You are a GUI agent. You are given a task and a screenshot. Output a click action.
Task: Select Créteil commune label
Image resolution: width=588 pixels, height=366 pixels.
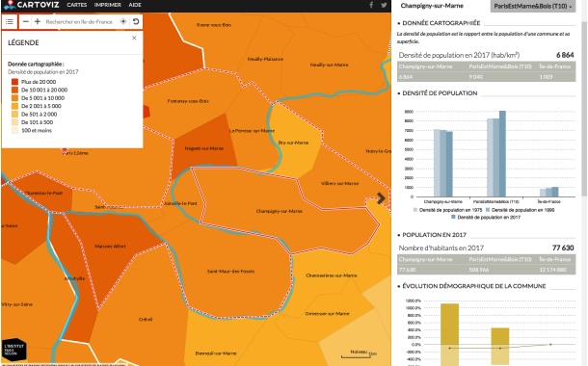146,320
